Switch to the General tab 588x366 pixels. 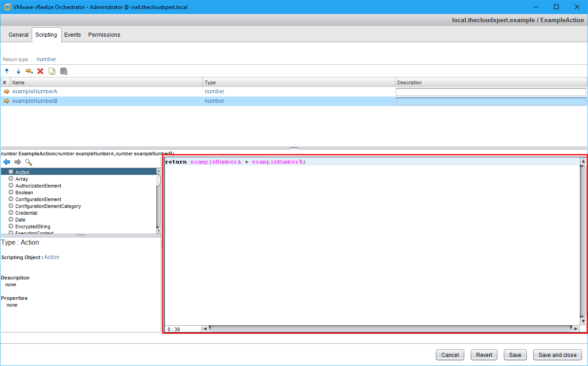pos(19,35)
